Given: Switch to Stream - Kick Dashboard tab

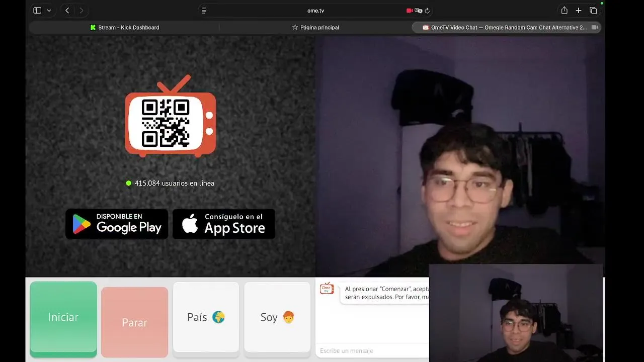Looking at the screenshot, I should [124, 28].
